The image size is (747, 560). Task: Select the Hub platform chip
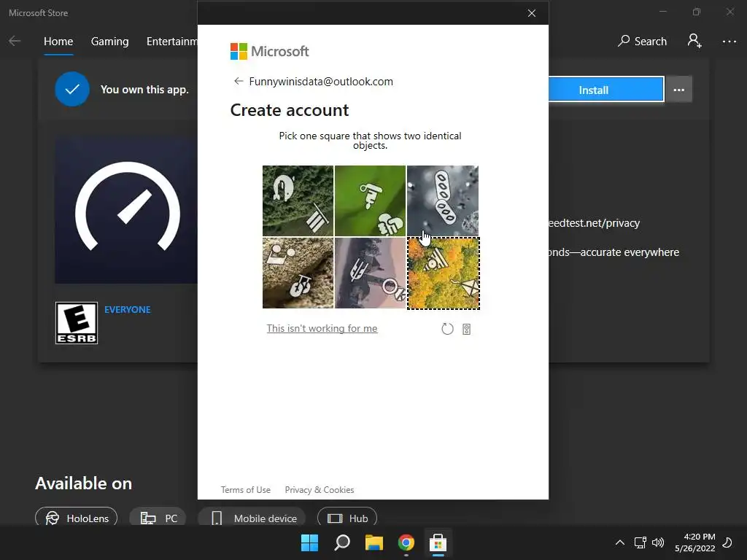(x=347, y=518)
